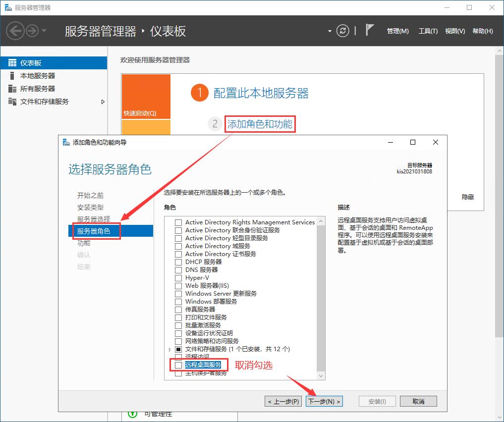Click the 仪表板 grid icon
This screenshot has height=422, width=504.
[12, 62]
